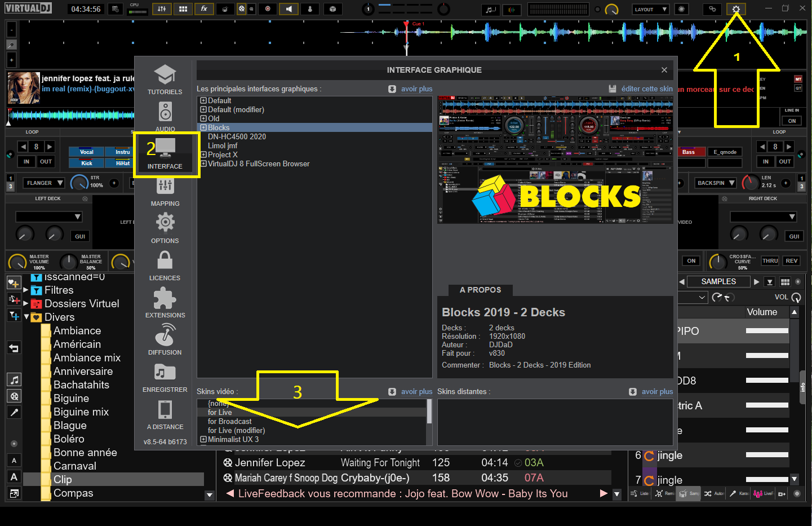Screen dimensions: 812x526
Task: Click avoir plus link for main skins
Action: click(416, 89)
